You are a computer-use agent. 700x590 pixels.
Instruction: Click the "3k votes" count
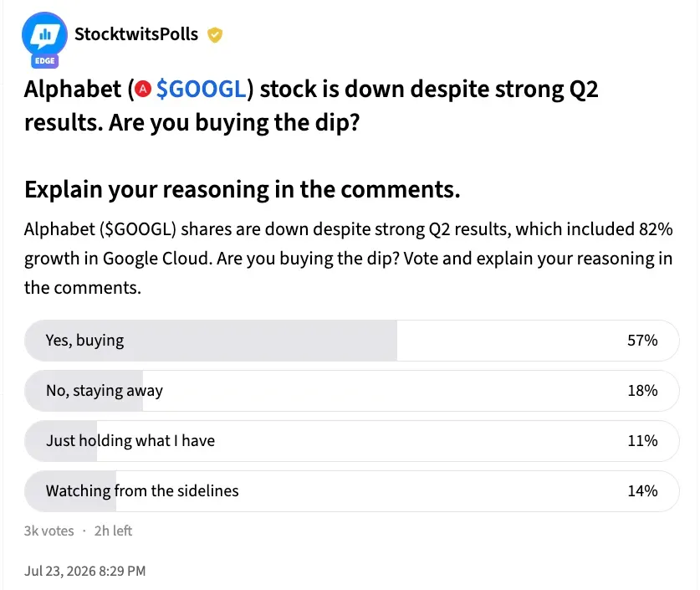click(49, 531)
